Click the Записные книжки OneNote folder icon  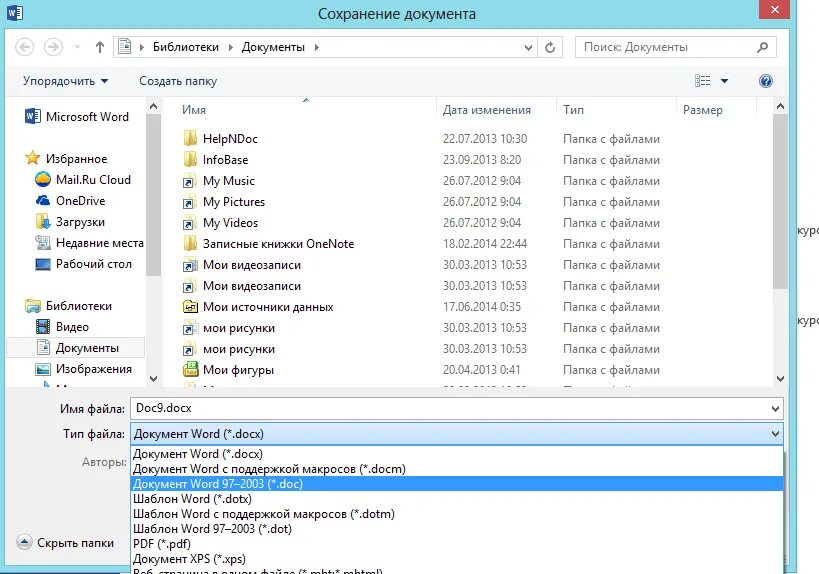point(190,243)
